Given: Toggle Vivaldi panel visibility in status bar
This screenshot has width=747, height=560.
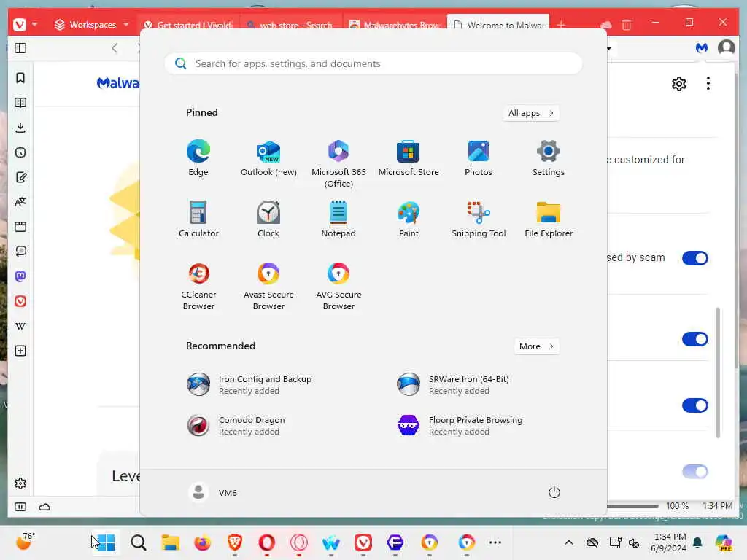Looking at the screenshot, I should coord(20,507).
